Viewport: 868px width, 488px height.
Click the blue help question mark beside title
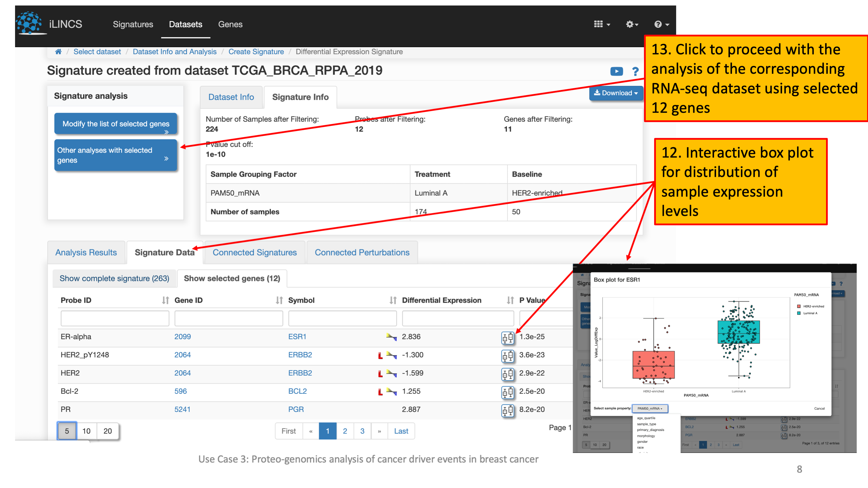tap(635, 71)
